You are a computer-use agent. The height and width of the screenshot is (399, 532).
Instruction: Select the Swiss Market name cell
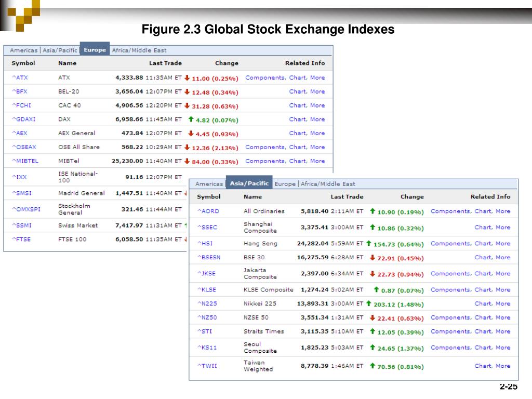coord(78,225)
